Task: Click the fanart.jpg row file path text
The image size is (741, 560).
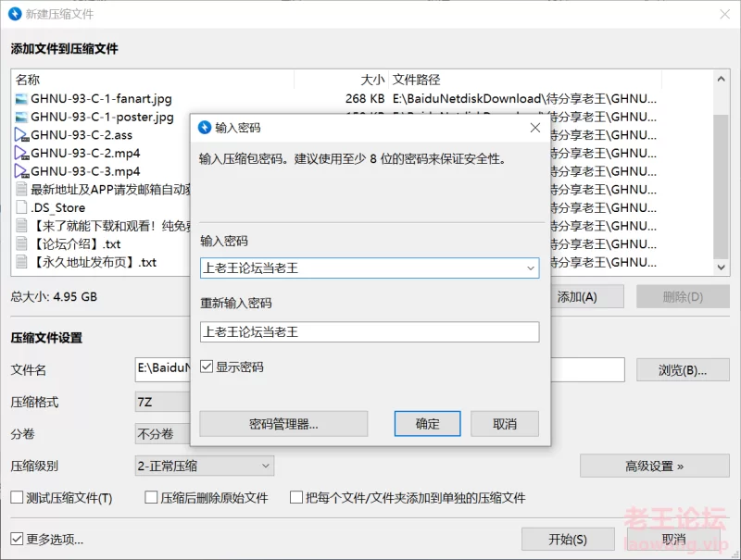Action: tap(524, 99)
